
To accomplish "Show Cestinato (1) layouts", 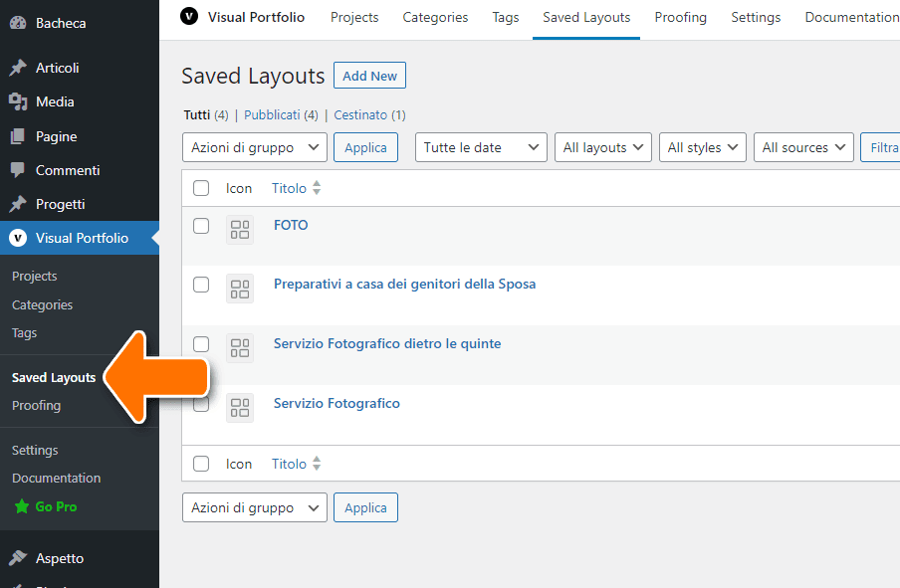I will tap(369, 114).
